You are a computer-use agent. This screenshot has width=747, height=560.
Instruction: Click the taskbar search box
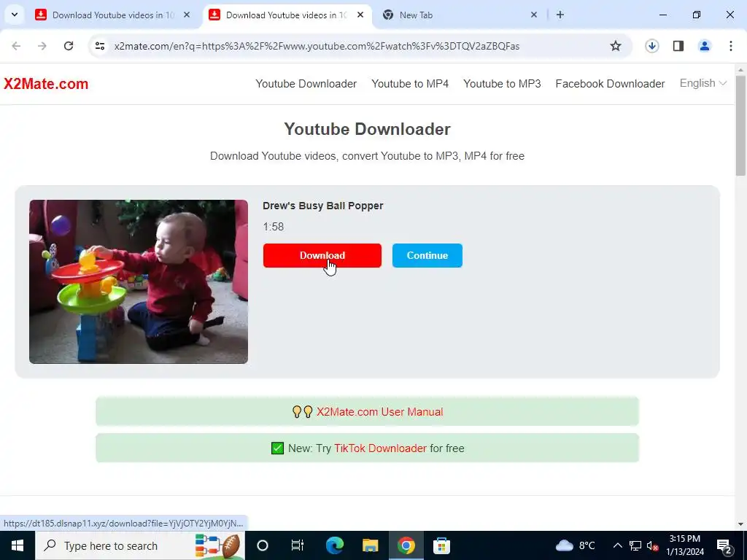[141, 545]
